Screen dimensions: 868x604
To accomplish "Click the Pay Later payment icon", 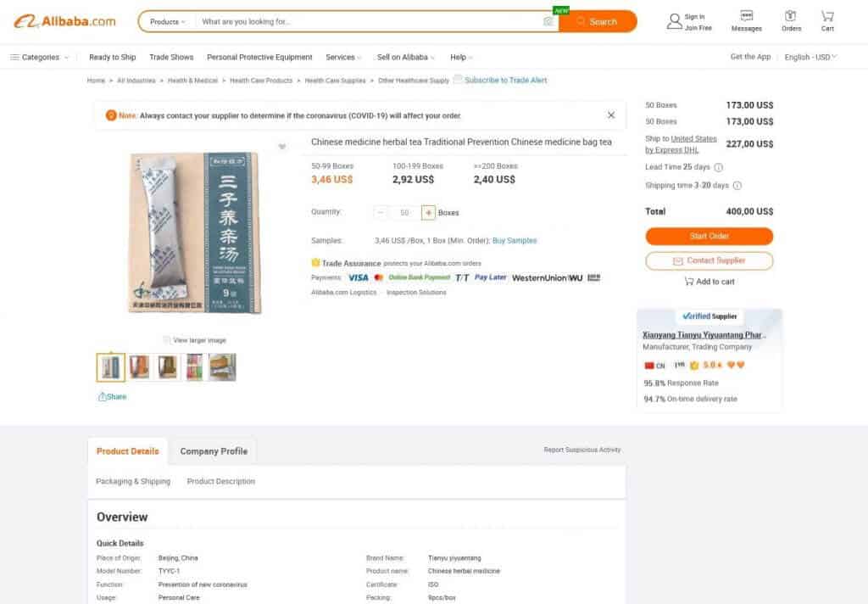I will 491,277.
